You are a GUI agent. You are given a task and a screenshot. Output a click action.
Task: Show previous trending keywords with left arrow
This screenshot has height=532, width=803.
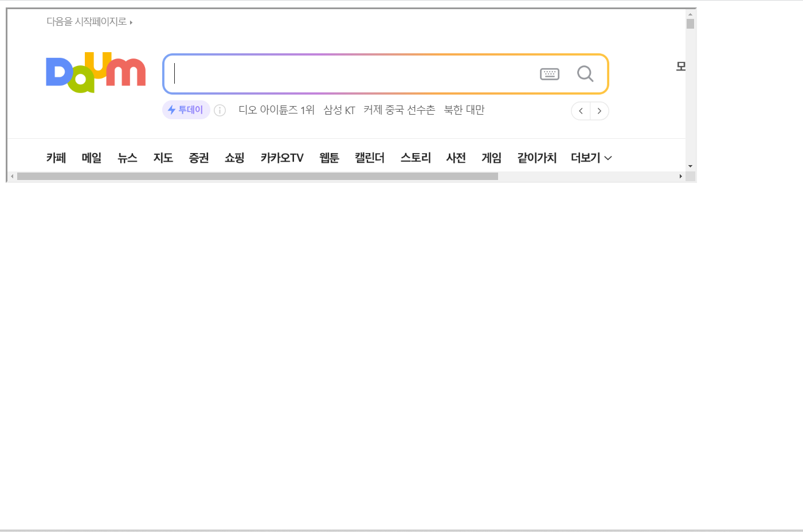581,111
